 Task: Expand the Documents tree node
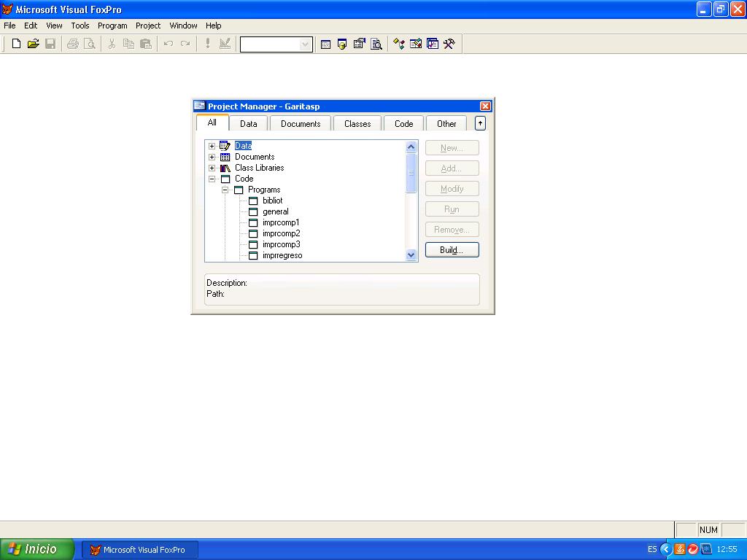212,157
